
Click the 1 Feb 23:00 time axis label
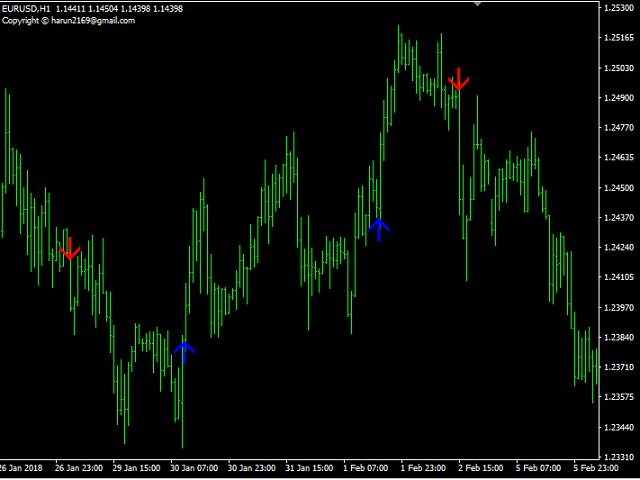click(x=423, y=468)
